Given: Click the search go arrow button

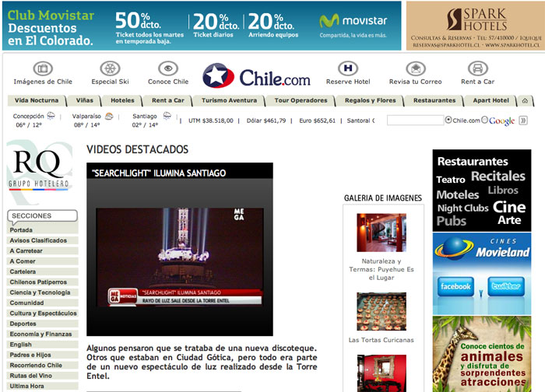Looking at the screenshot, I should coord(523,121).
